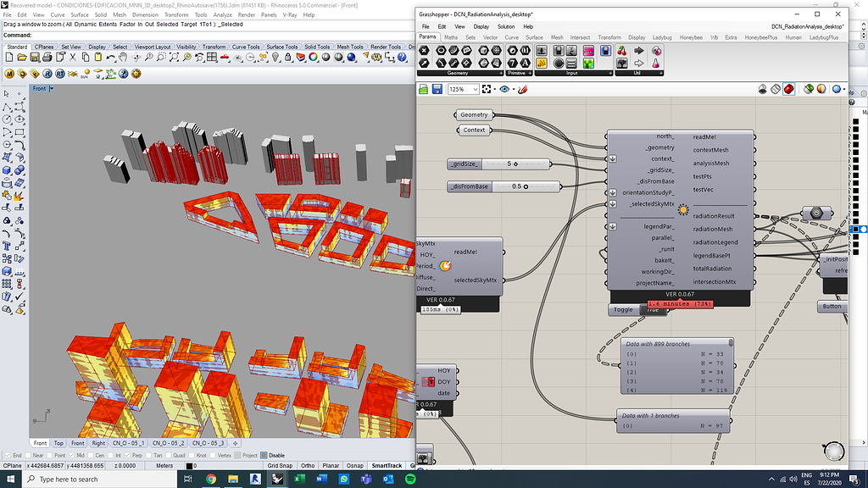Viewport: 868px width, 488px height.
Task: Select the Pan hand tool in Rhino
Action: [123, 57]
